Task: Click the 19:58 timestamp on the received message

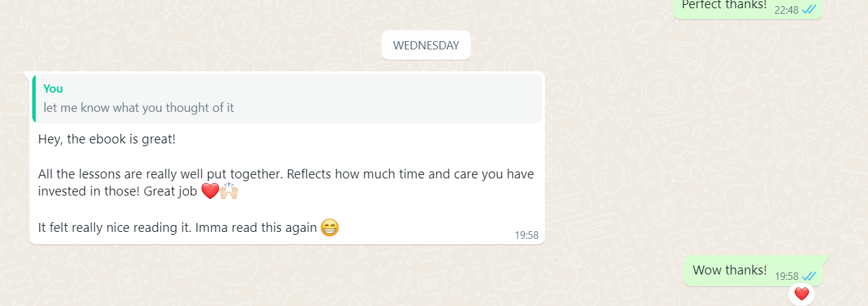Action: (526, 235)
